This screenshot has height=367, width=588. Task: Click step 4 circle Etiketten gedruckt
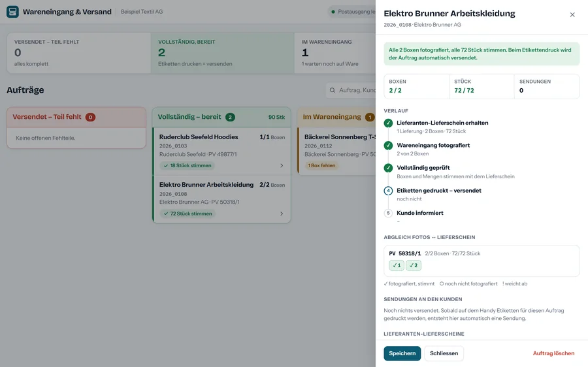(x=388, y=191)
